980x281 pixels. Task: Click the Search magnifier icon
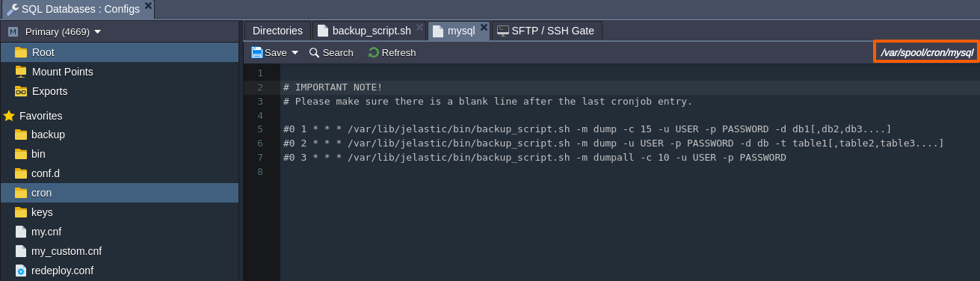click(x=314, y=52)
